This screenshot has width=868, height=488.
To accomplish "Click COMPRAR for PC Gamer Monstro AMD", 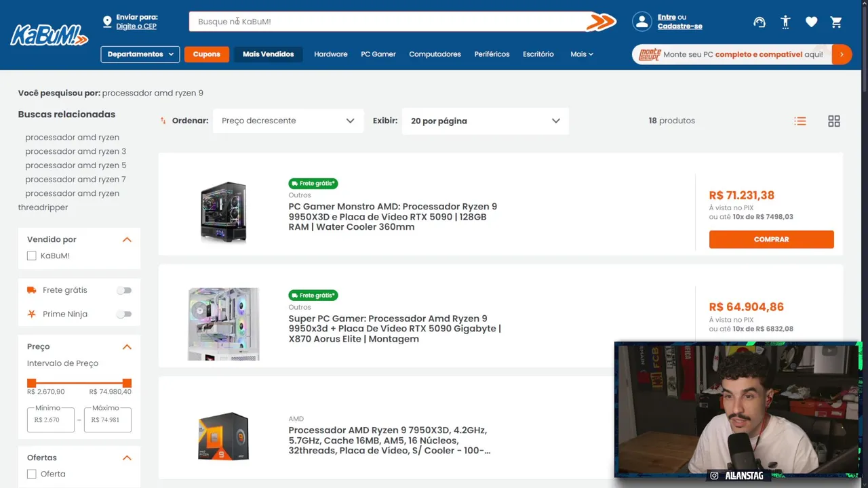I will pyautogui.click(x=772, y=239).
